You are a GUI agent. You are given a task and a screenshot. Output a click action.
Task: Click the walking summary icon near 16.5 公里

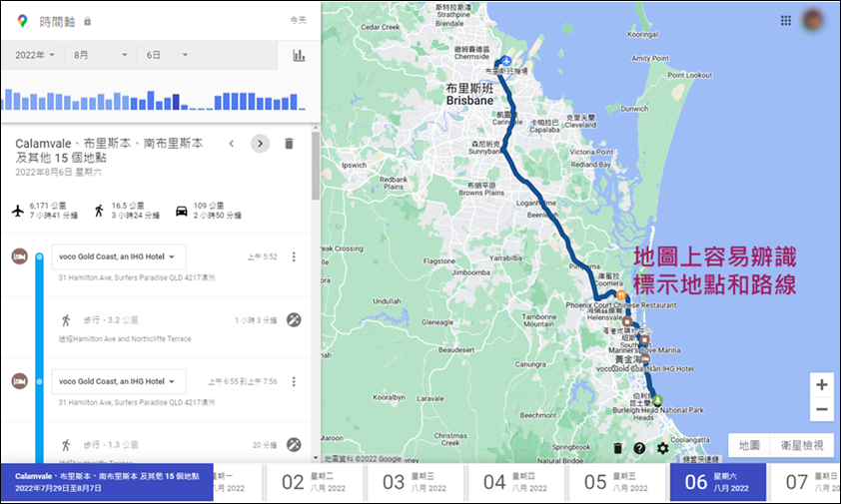point(99,211)
